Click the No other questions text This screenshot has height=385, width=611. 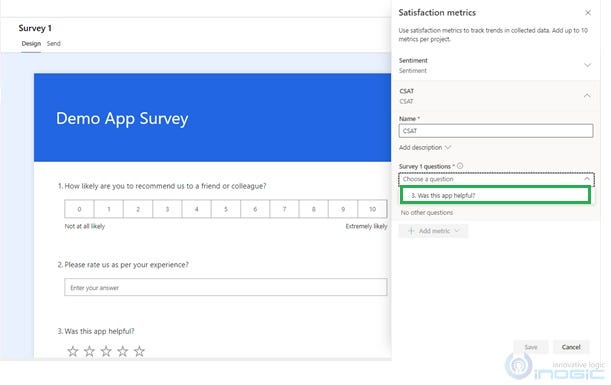[x=427, y=213]
